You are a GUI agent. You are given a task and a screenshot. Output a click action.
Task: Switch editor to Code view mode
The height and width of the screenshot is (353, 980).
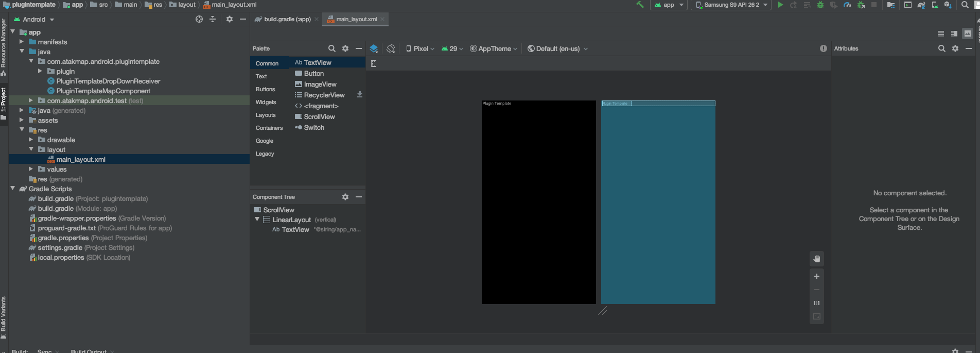[x=941, y=33]
